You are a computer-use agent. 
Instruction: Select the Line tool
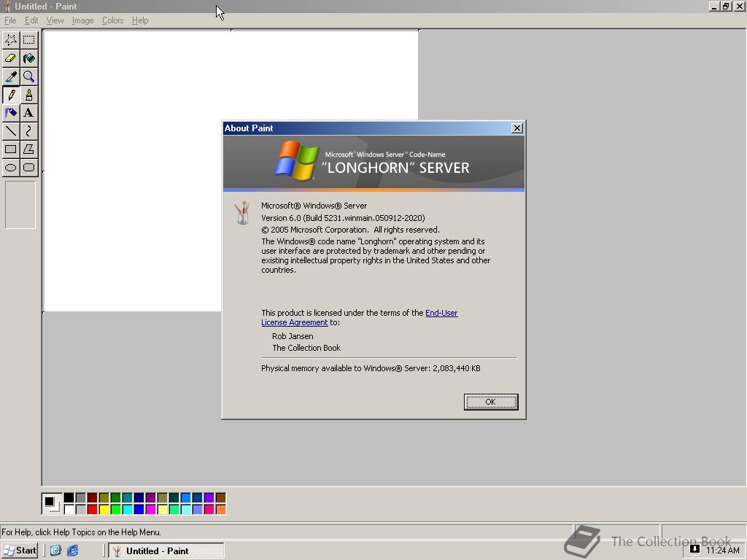11,131
